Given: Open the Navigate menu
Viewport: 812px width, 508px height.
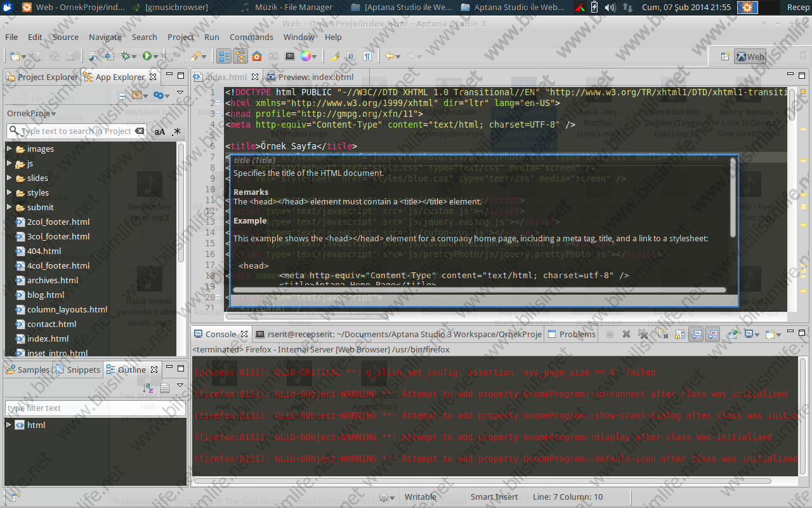Looking at the screenshot, I should [105, 37].
